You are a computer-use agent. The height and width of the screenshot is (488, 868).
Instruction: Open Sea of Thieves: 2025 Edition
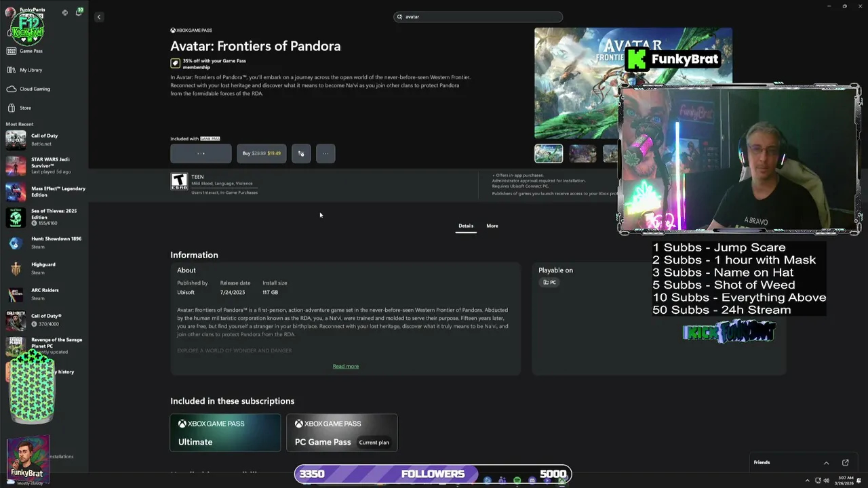pos(44,217)
